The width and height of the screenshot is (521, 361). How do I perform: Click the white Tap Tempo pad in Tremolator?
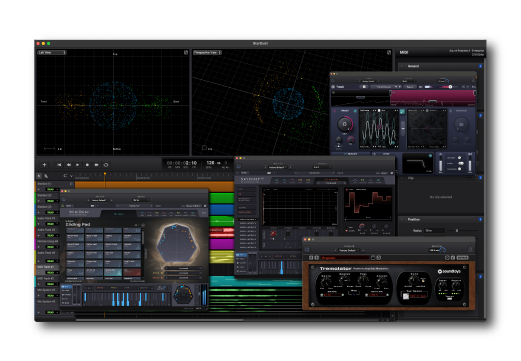tap(406, 296)
